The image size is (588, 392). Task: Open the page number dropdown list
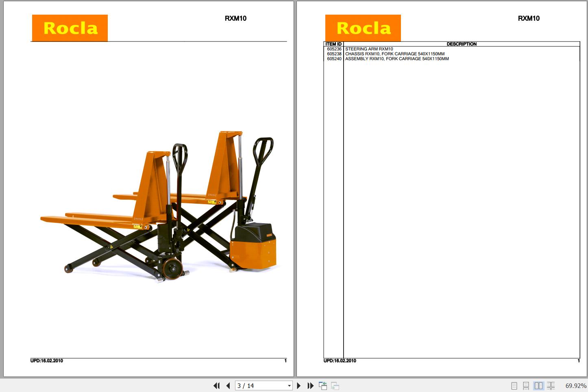[x=288, y=385]
